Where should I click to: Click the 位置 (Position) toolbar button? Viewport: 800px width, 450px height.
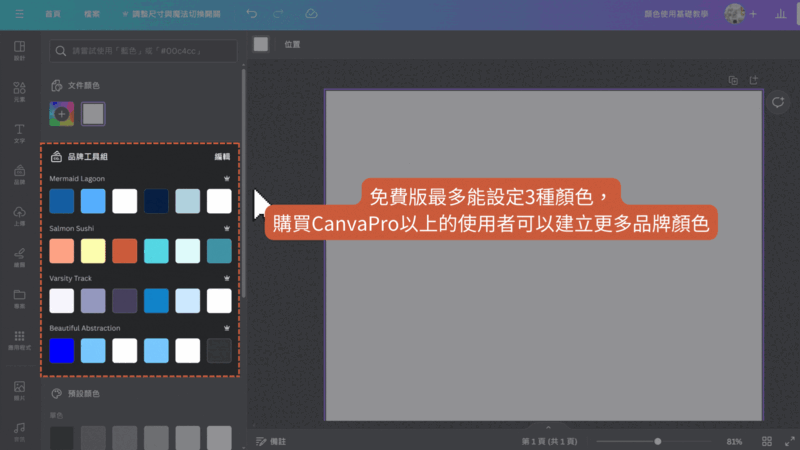pos(292,45)
